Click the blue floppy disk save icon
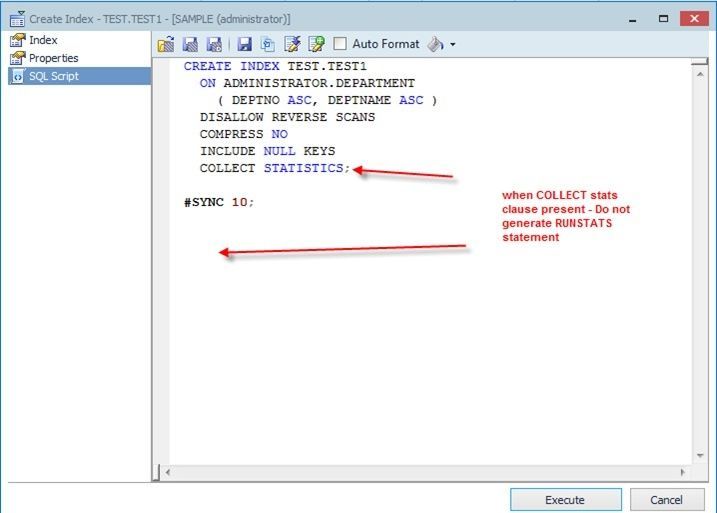Image resolution: width=717 pixels, height=513 pixels. point(245,44)
